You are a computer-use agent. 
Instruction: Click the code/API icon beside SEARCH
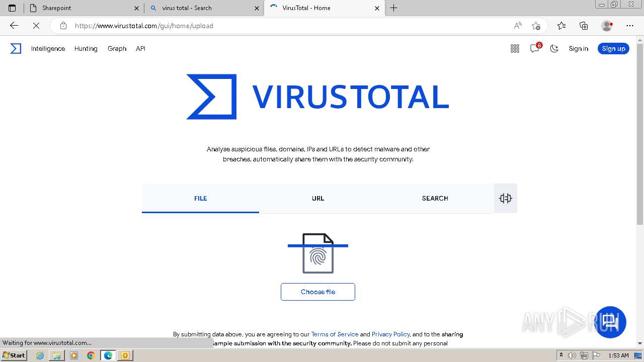point(506,198)
